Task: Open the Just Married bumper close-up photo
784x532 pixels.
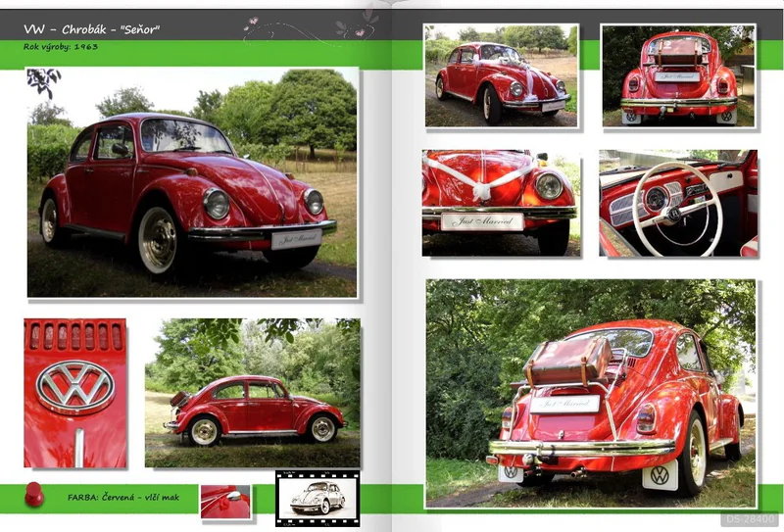Action: [502, 203]
